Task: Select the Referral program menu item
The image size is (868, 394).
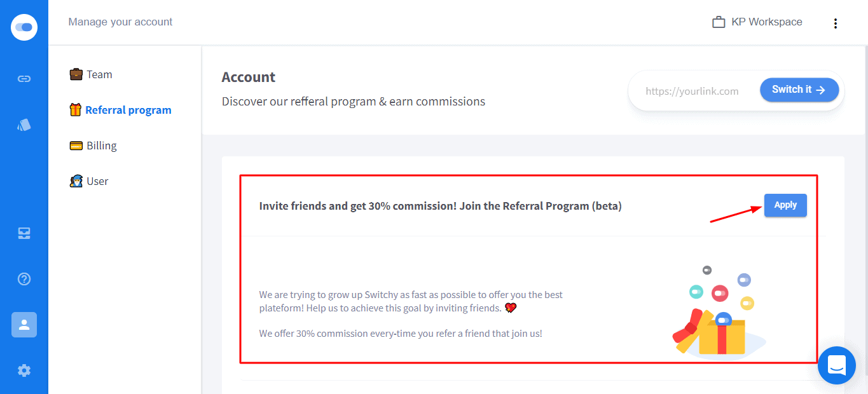Action: pyautogui.click(x=128, y=110)
